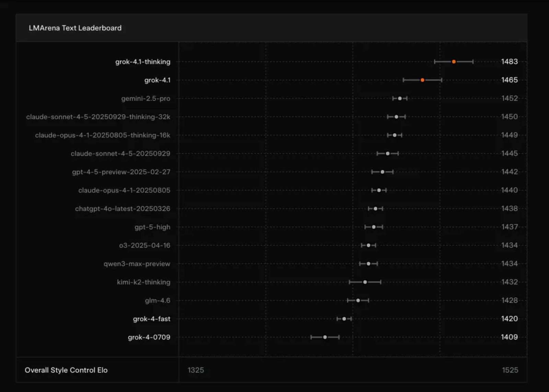
Task: Select the kimi-k2-thinking data point dot
Action: (365, 282)
